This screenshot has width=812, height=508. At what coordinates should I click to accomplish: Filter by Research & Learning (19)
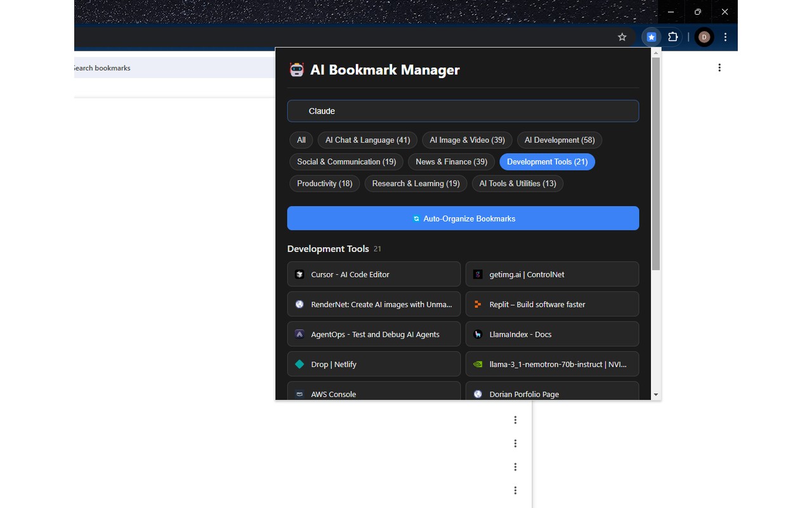pyautogui.click(x=416, y=183)
